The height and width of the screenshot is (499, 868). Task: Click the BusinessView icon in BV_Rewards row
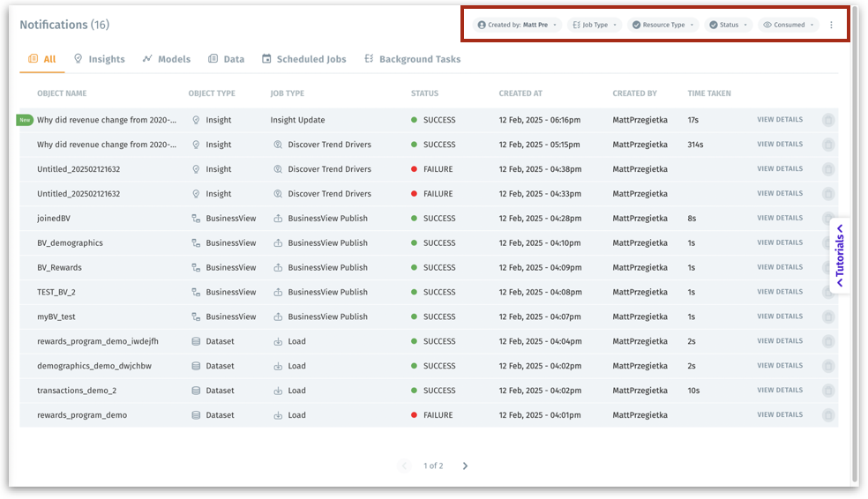pos(196,268)
